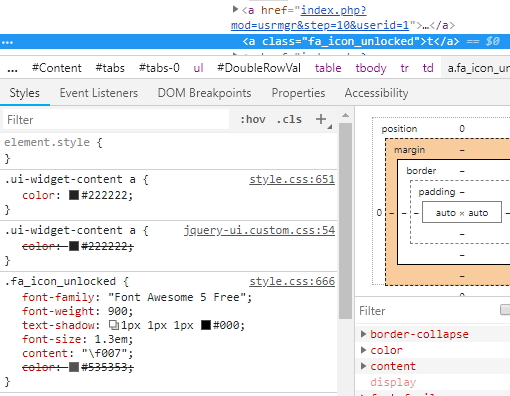Screen dimensions: 510x396
Task: Open color picker for active #222222 swatch
Action: click(x=74, y=195)
